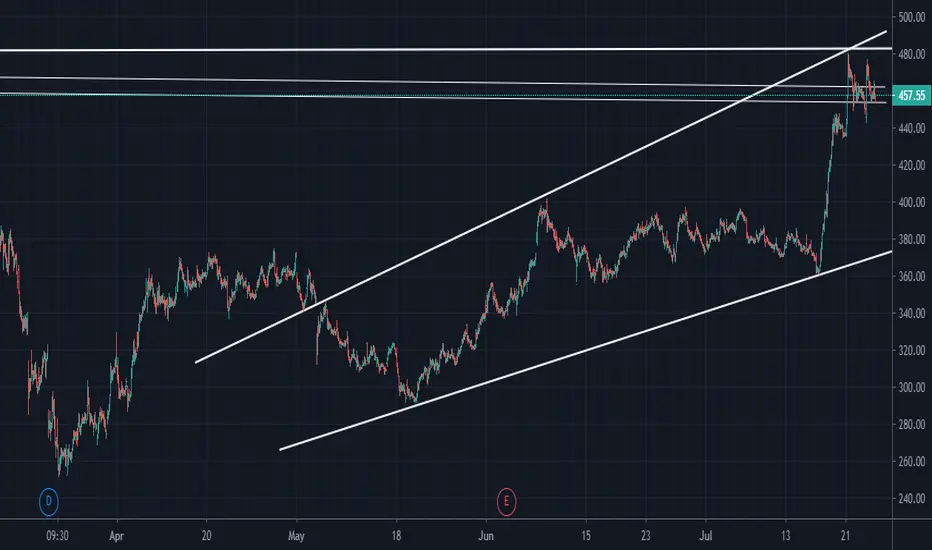Select the 260.00 price axis label
The height and width of the screenshot is (550, 932).
[912, 461]
